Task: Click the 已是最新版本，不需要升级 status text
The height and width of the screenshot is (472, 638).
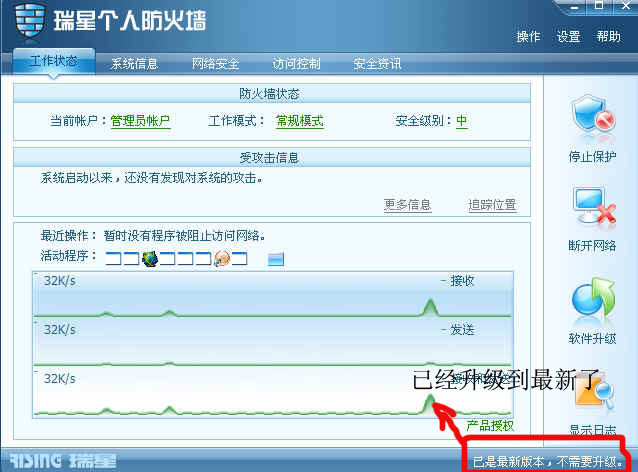Action: pos(548,462)
